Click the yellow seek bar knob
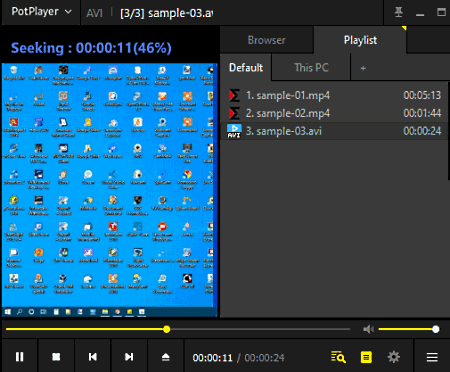 coord(167,329)
